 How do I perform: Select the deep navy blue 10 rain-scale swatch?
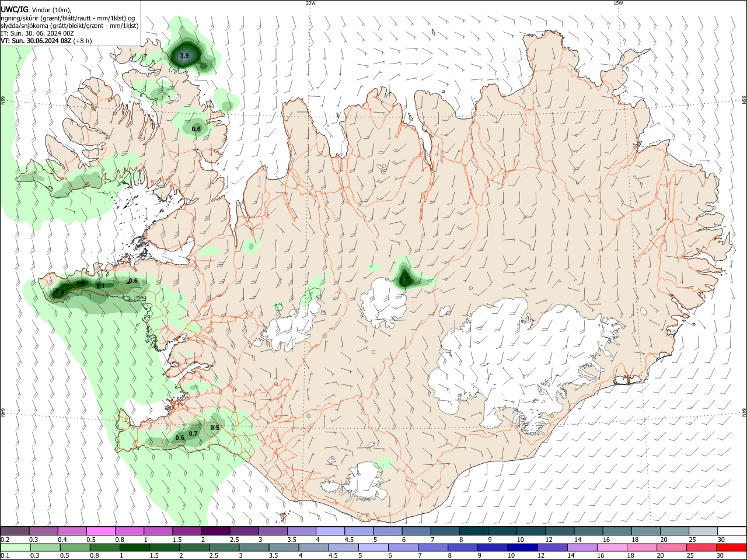[x=521, y=548]
